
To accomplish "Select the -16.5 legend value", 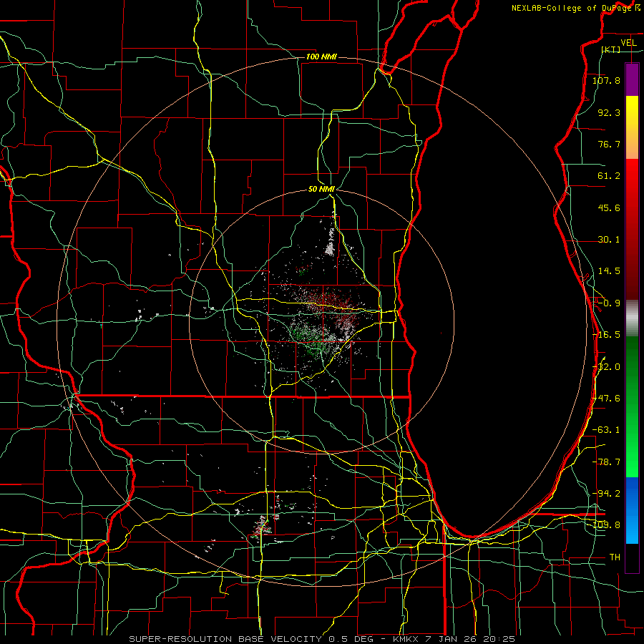I will point(606,335).
